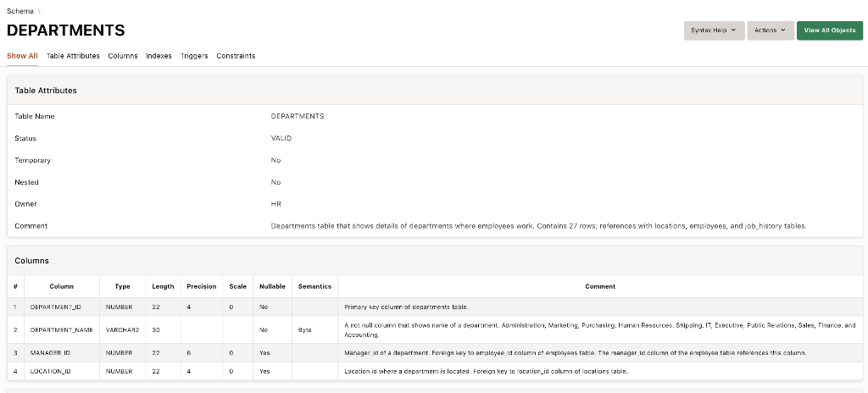Image resolution: width=868 pixels, height=393 pixels.
Task: Click the DEPARTMENT_NAME column name cell
Action: 61,329
